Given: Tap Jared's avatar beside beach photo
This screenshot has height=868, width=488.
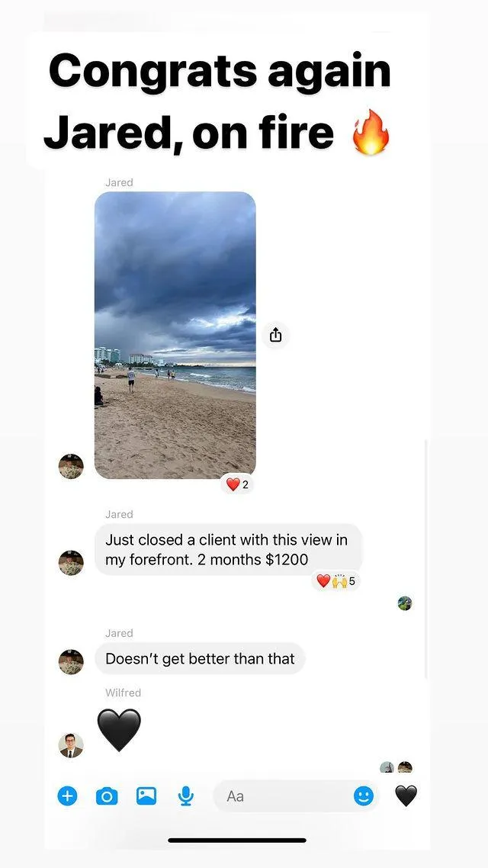Looking at the screenshot, I should click(x=71, y=466).
